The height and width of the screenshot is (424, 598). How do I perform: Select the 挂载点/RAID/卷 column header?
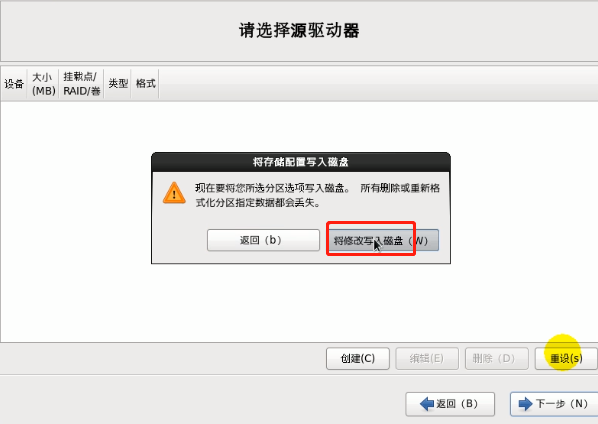(81, 84)
